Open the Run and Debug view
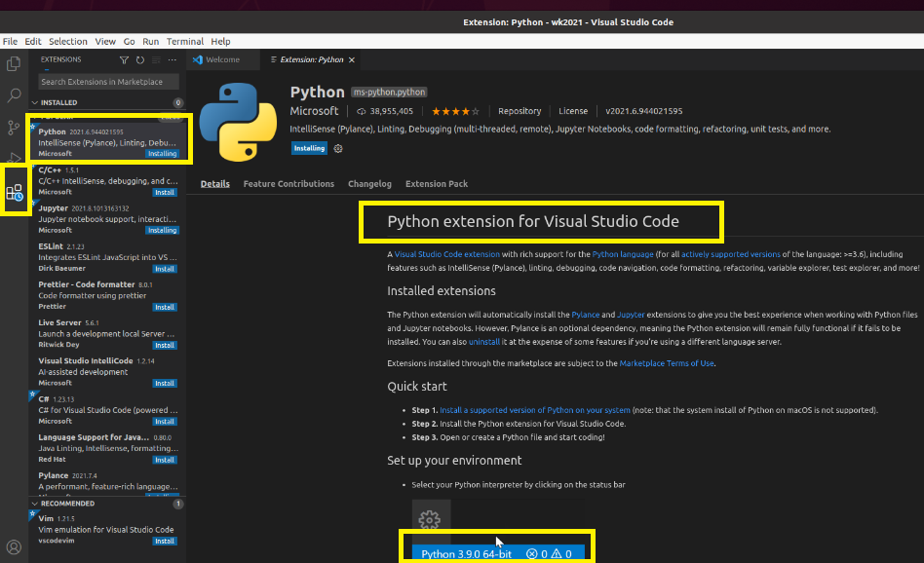924x563 pixels. [x=14, y=157]
